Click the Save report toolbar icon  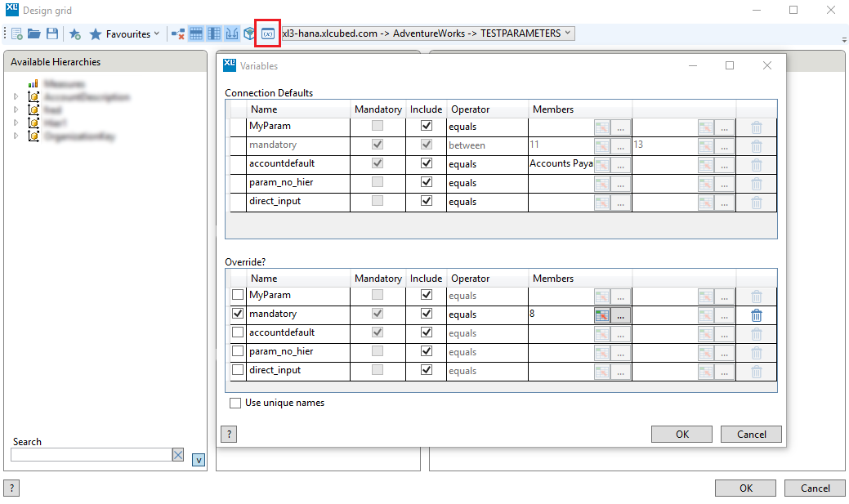51,33
